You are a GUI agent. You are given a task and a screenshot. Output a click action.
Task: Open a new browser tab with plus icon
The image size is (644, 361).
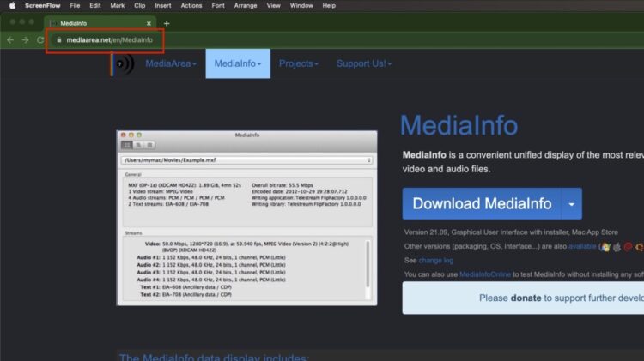click(167, 23)
